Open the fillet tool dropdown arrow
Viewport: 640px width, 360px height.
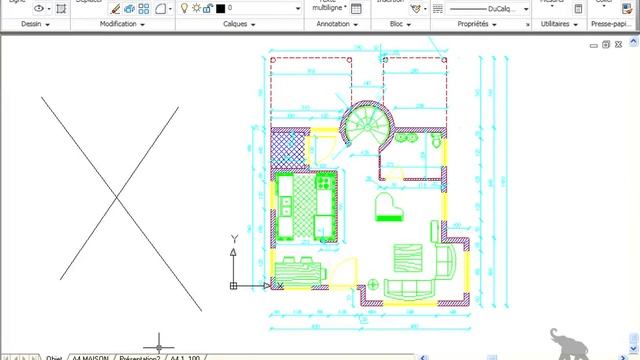(x=170, y=9)
